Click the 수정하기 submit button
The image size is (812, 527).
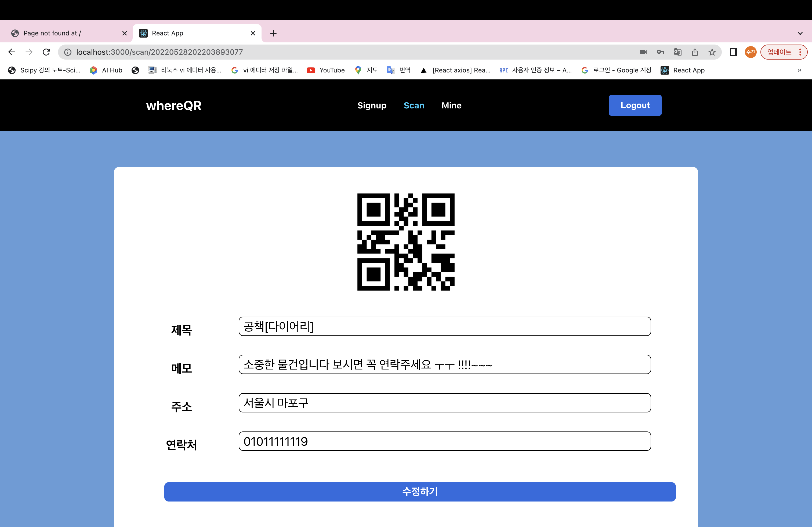point(420,492)
